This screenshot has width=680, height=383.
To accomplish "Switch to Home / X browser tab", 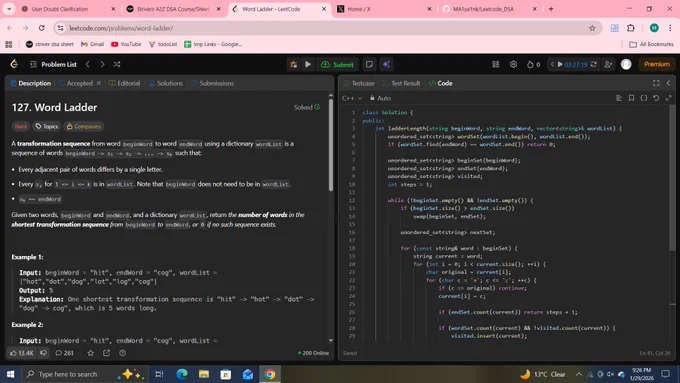I will (x=384, y=9).
